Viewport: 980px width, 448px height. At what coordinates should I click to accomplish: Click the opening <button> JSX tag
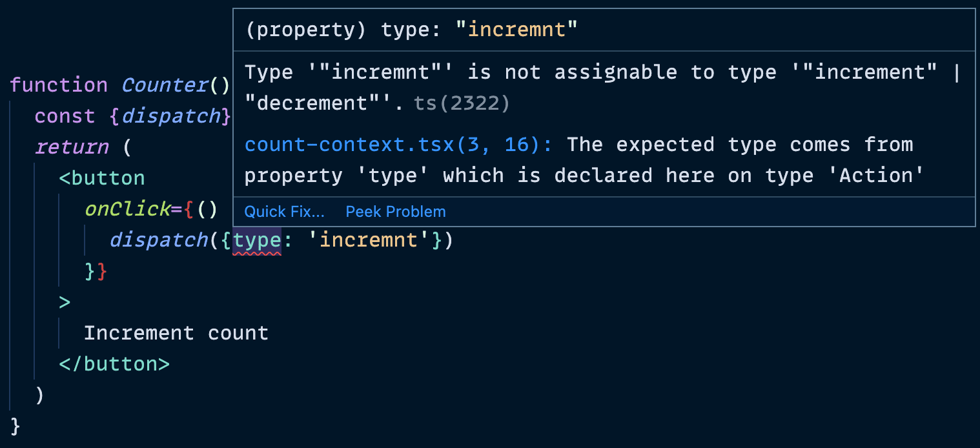[x=101, y=178]
